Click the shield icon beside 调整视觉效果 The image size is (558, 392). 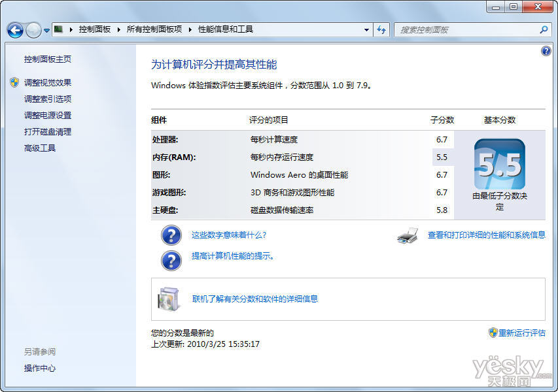14,82
